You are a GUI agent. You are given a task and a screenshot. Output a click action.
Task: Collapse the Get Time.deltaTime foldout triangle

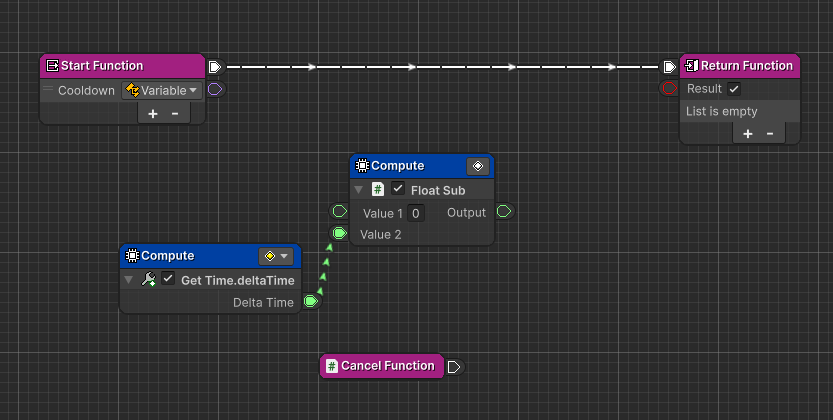click(128, 279)
